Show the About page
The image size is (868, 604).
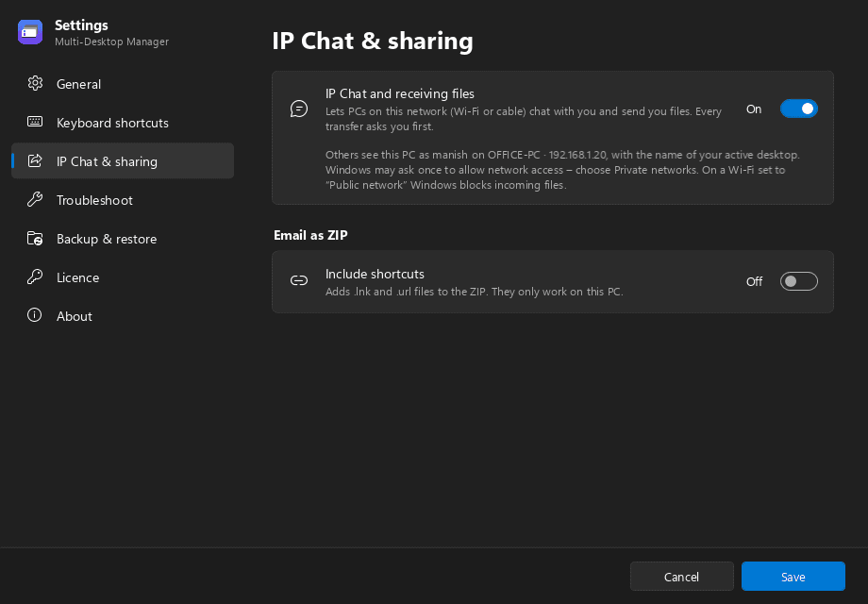(123, 316)
